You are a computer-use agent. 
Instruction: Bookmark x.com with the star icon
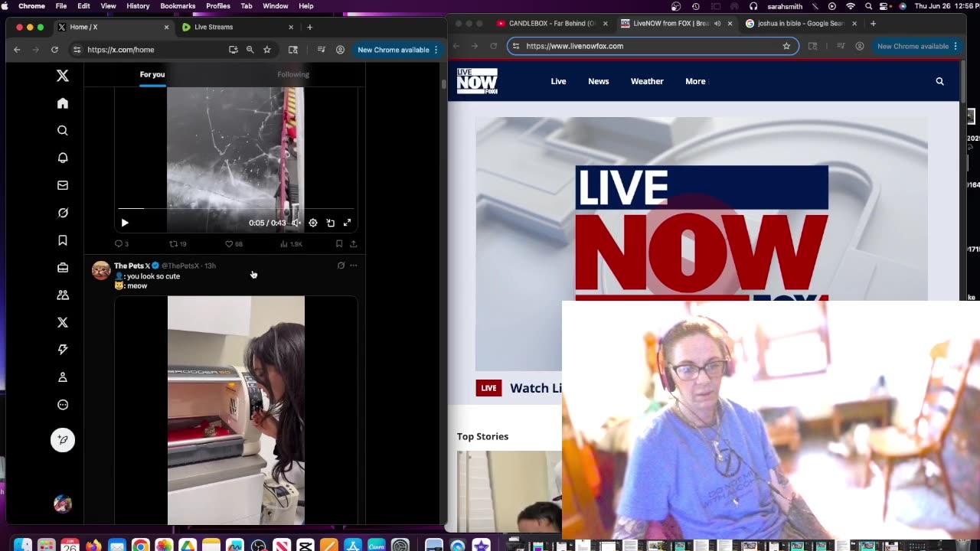point(267,50)
